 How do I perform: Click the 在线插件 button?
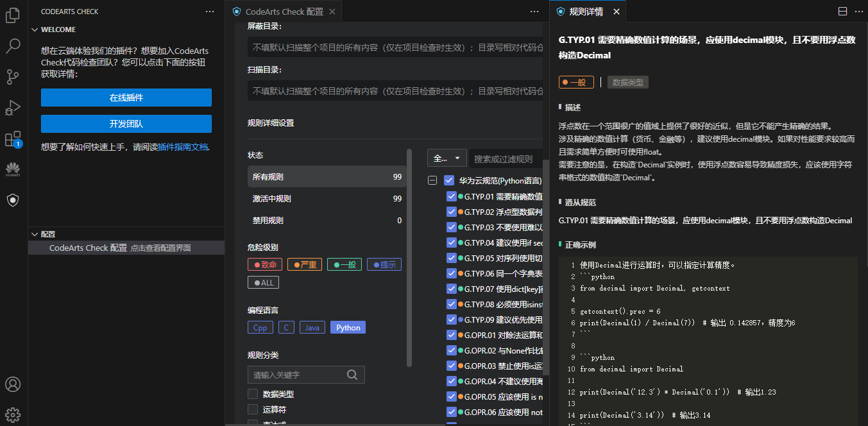(126, 98)
